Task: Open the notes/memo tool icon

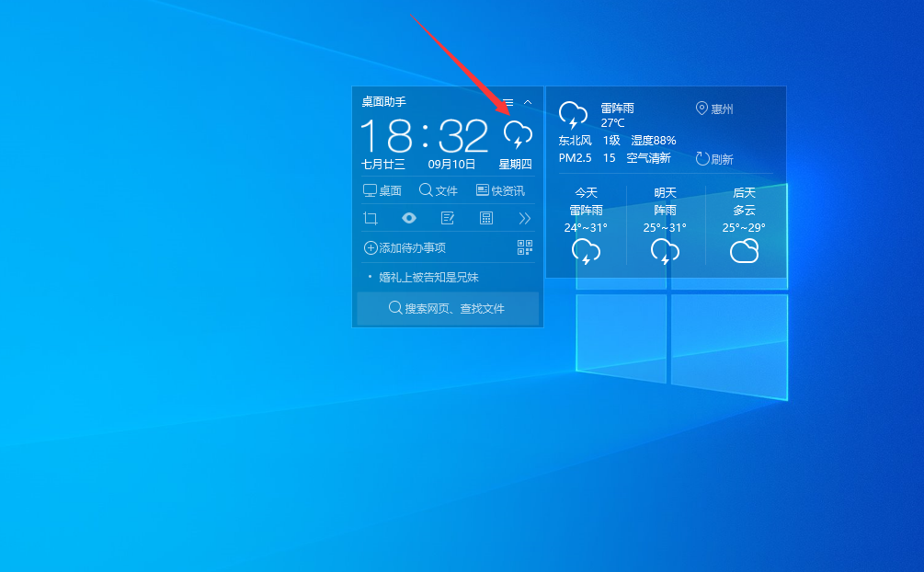Action: [x=447, y=218]
